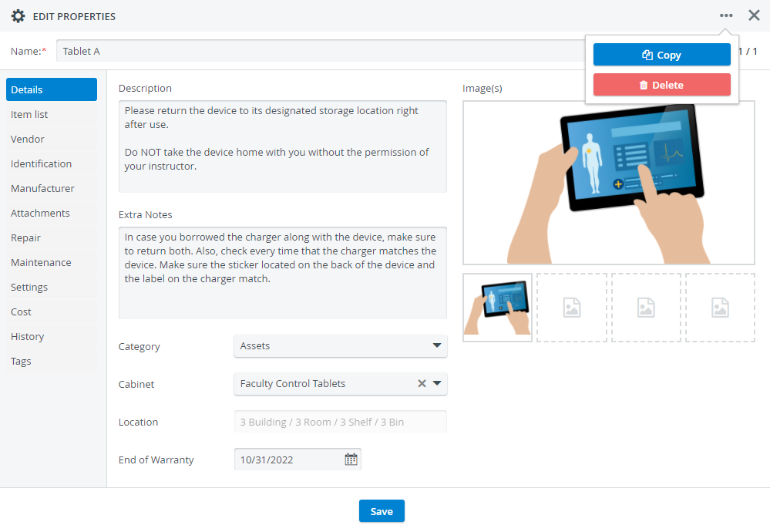Click the three-dot more options icon

(726, 15)
